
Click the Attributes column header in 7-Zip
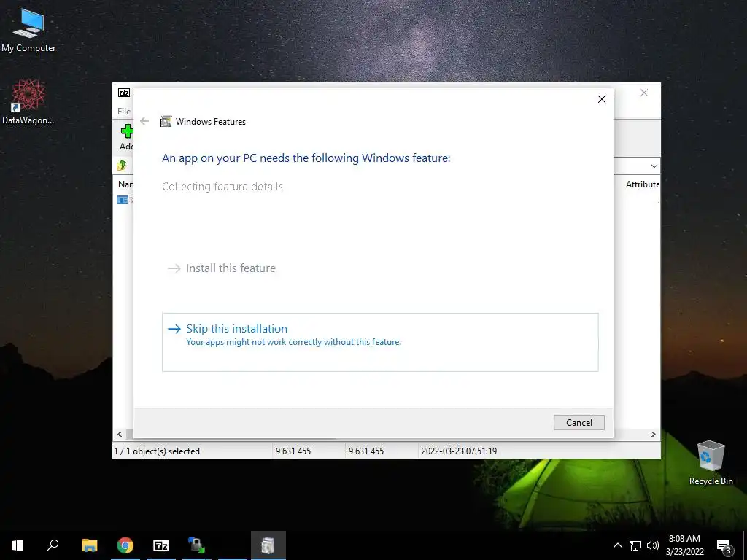tap(642, 184)
